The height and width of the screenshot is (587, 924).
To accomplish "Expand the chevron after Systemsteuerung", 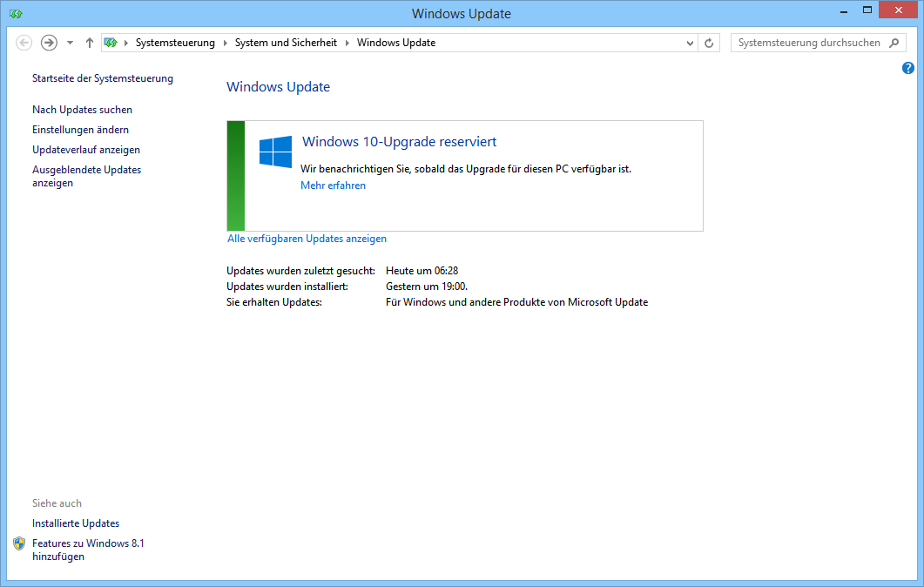I will [x=225, y=43].
